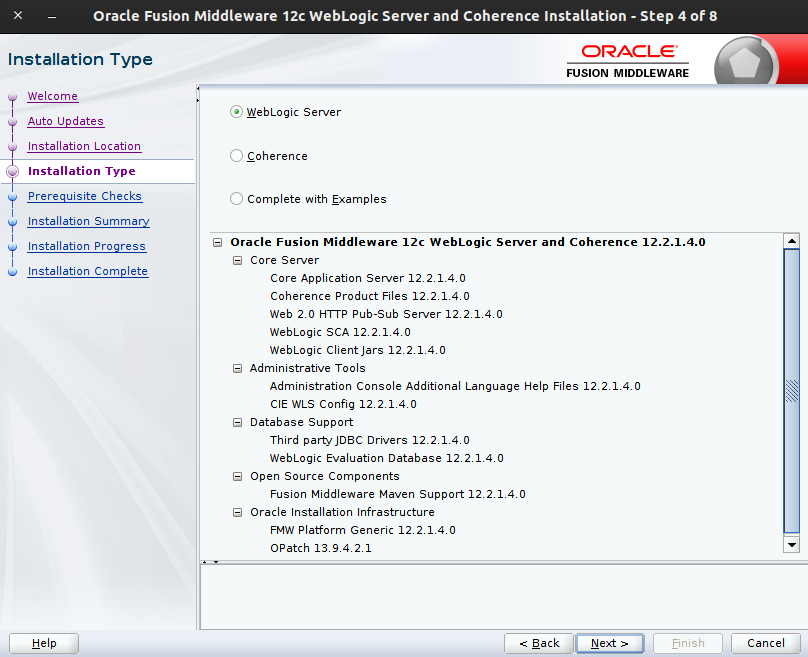Go to Installation Progress step
This screenshot has height=657, width=808.
87,246
